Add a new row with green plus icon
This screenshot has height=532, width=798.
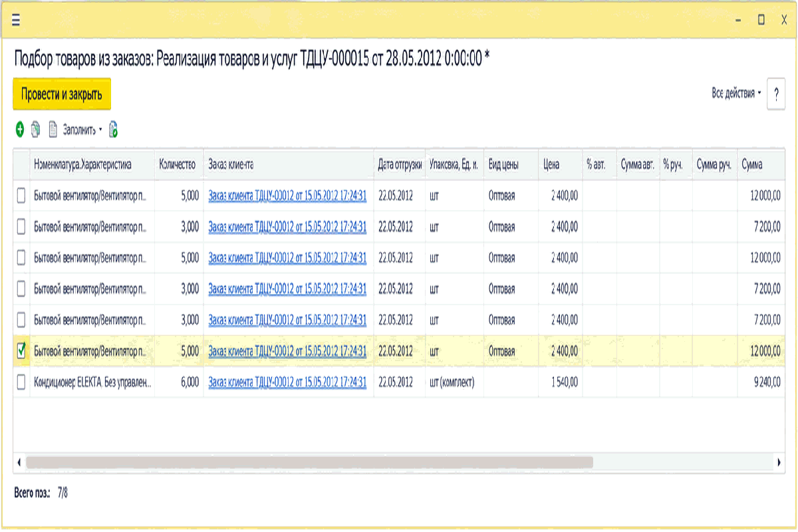pyautogui.click(x=20, y=129)
